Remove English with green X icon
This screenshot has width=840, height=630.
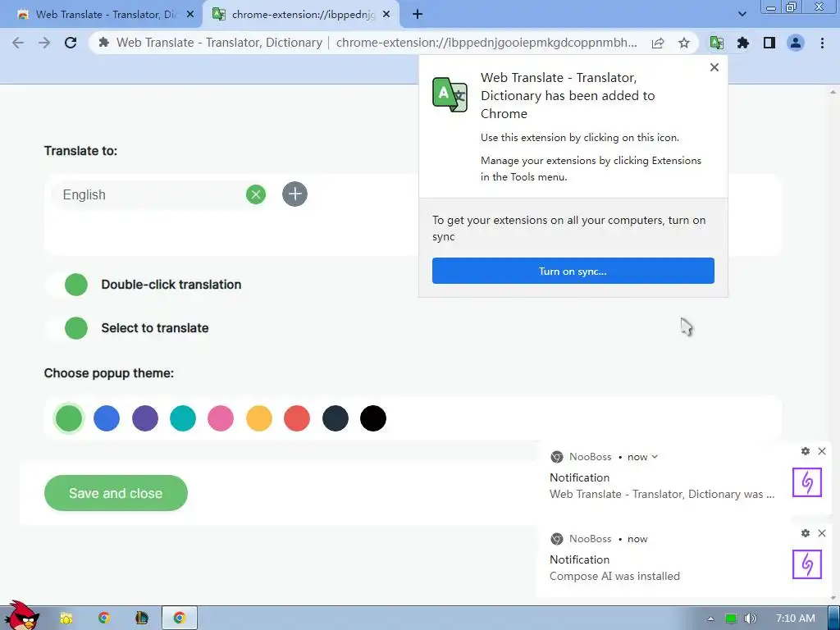click(x=256, y=194)
